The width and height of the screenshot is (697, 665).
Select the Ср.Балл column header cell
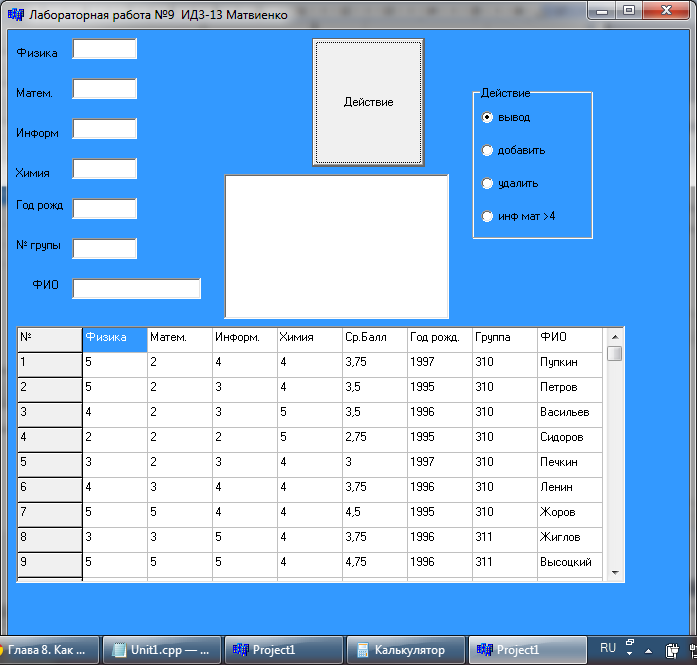pyautogui.click(x=374, y=340)
